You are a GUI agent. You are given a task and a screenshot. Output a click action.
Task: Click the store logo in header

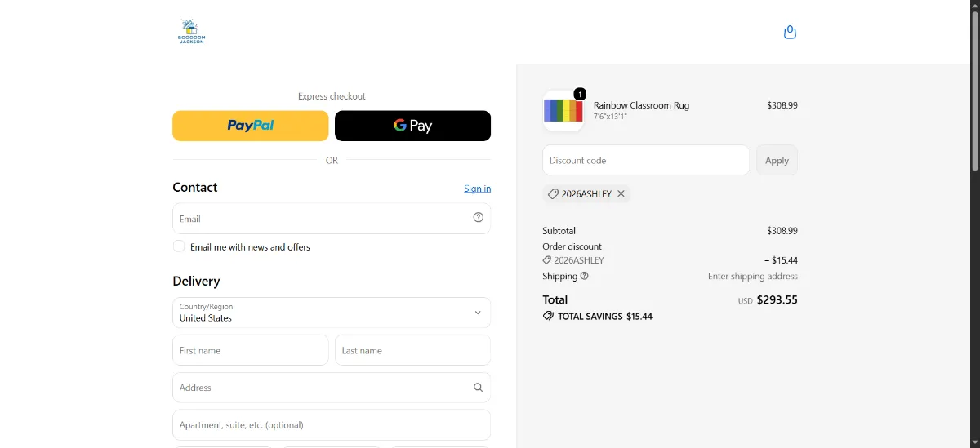pos(191,31)
